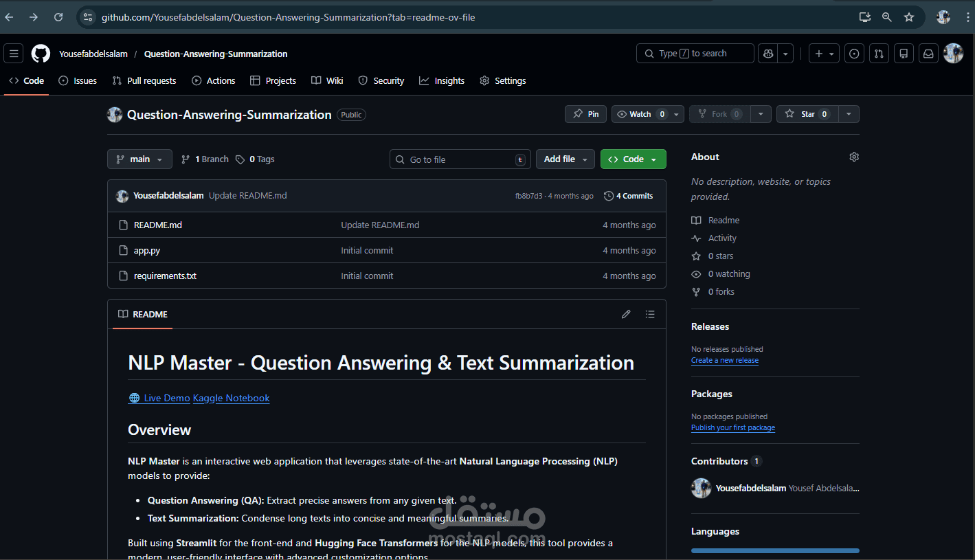Open notifications inbox icon

[x=928, y=54]
